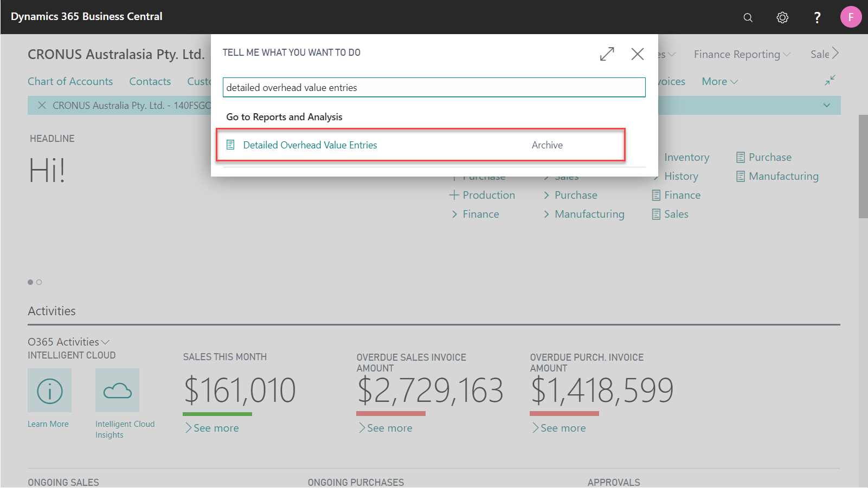
Task: Click the search text field in Tell Me
Action: (x=434, y=87)
